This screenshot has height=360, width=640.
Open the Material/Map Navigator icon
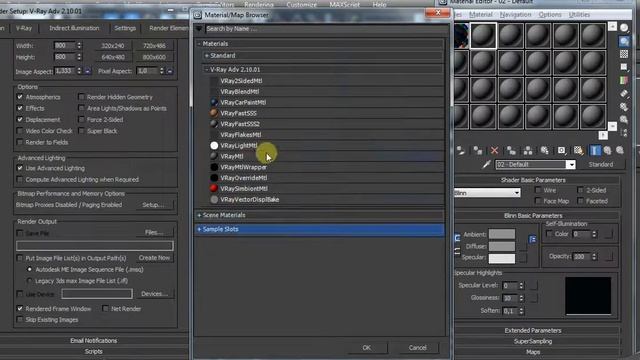[x=624, y=132]
